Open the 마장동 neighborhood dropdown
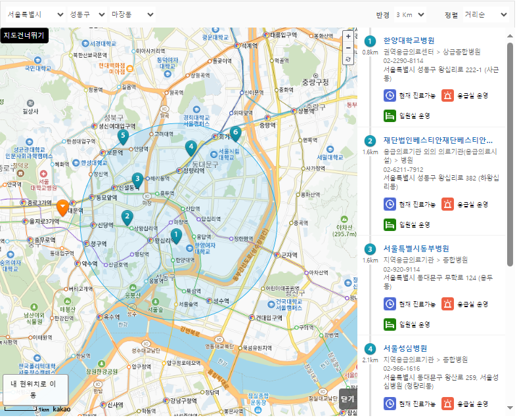The height and width of the screenshot is (420, 517). (132, 14)
